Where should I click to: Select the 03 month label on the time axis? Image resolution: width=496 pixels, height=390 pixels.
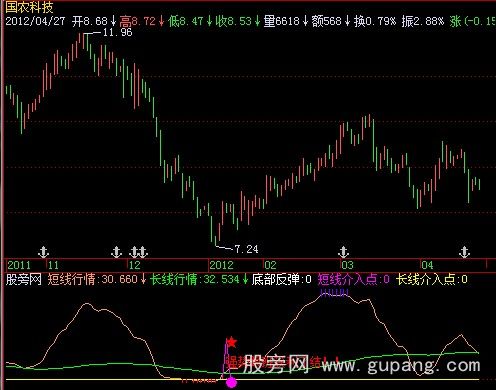click(x=347, y=265)
